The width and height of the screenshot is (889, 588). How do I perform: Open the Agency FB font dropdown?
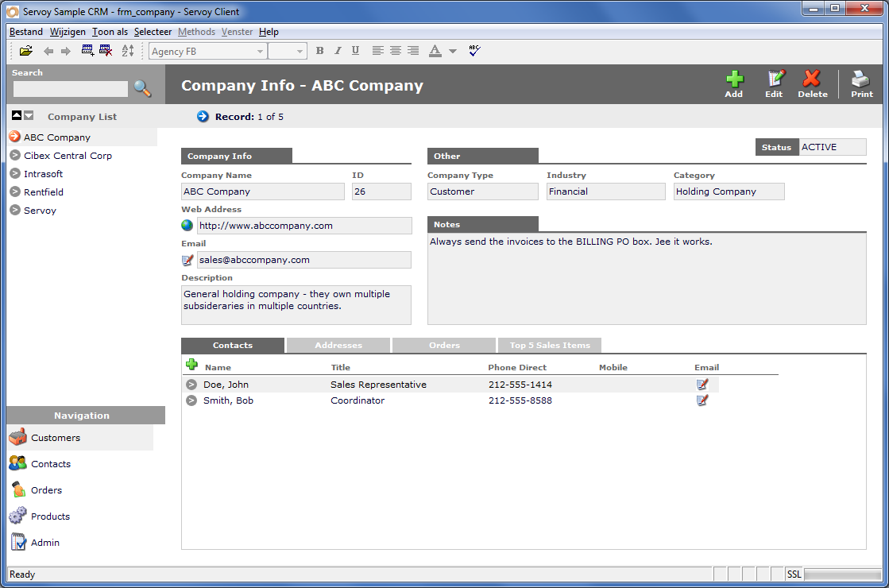pos(207,51)
